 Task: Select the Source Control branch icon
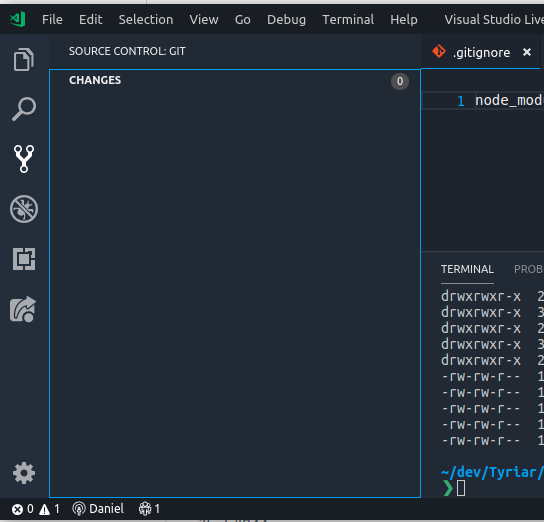(x=24, y=159)
